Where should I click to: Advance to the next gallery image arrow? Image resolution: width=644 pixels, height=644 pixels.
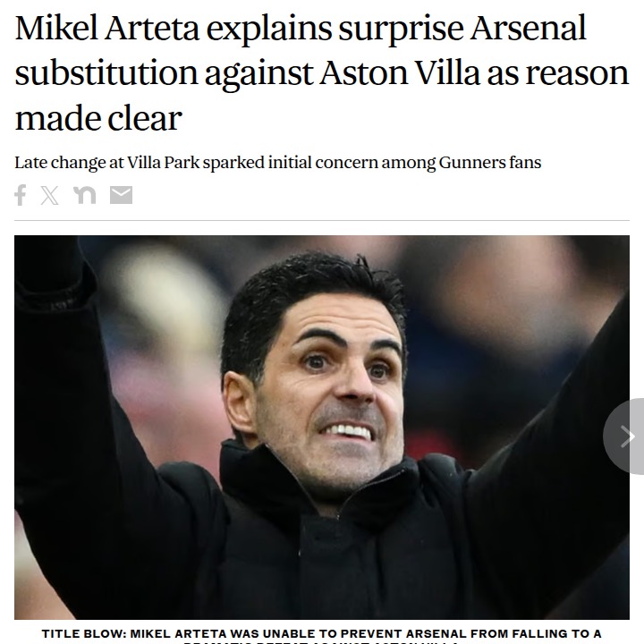[x=627, y=436]
